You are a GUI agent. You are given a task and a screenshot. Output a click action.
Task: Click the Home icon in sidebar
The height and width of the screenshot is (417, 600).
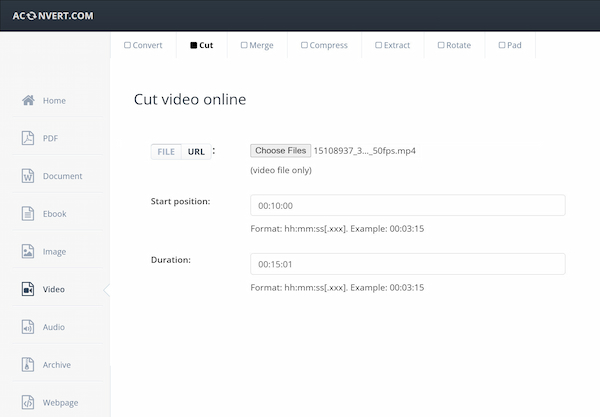pos(28,100)
